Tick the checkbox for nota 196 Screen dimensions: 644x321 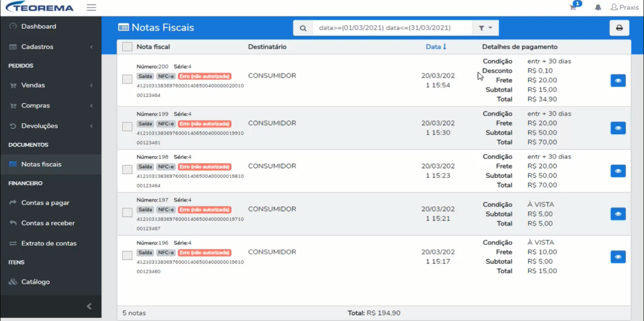(x=128, y=255)
